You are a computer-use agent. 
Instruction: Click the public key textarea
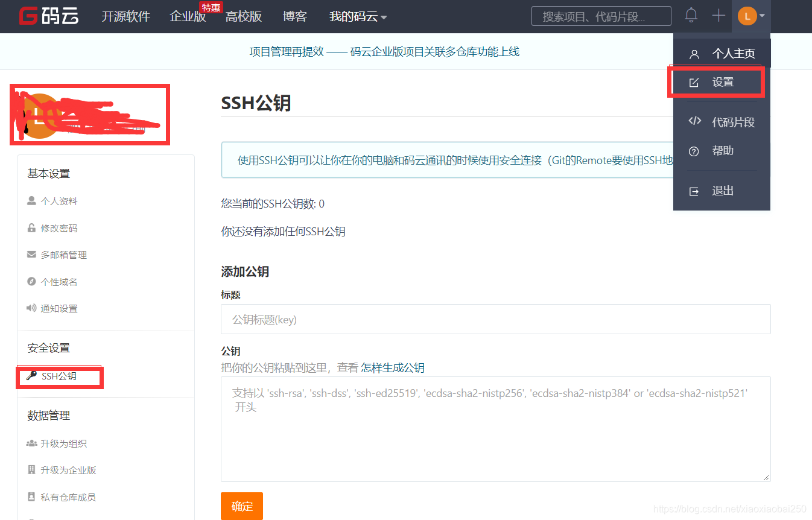click(x=496, y=429)
